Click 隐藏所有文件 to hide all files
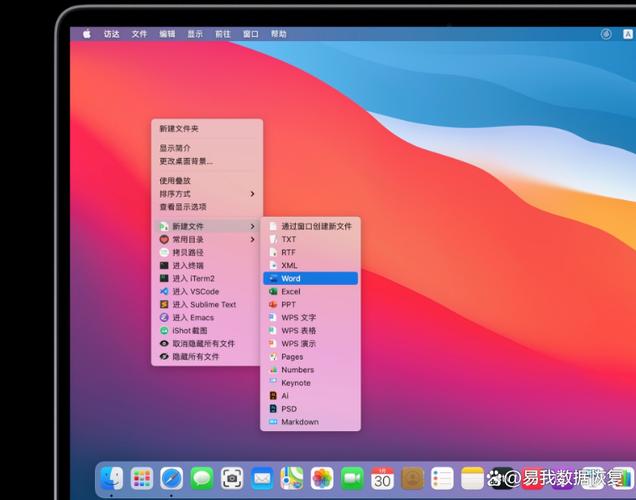The height and width of the screenshot is (500, 636). point(196,357)
